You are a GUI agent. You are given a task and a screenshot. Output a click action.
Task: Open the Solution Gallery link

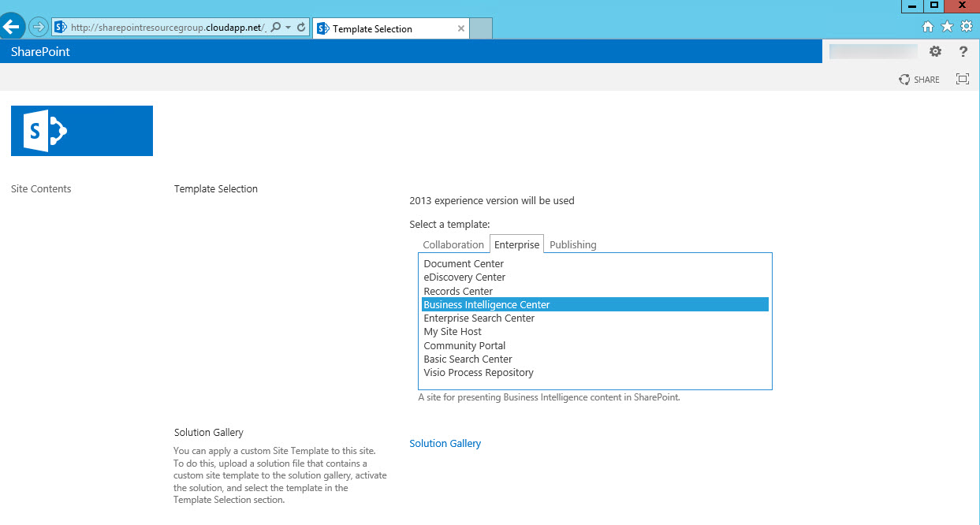(x=445, y=444)
